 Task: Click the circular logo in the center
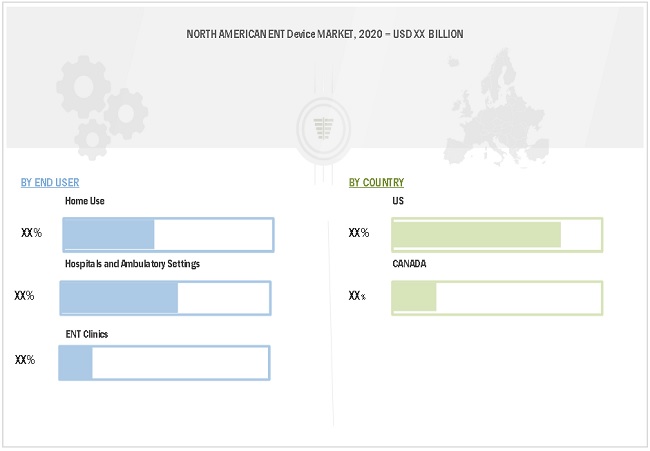(321, 127)
